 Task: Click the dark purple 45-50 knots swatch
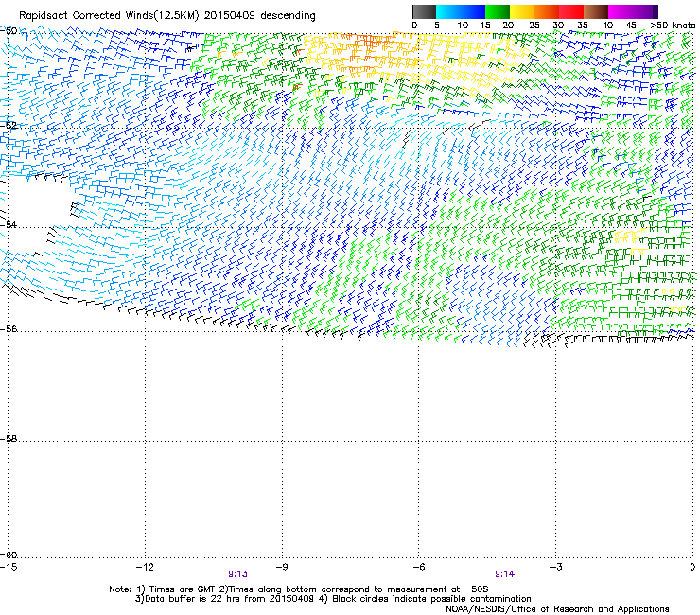click(645, 11)
